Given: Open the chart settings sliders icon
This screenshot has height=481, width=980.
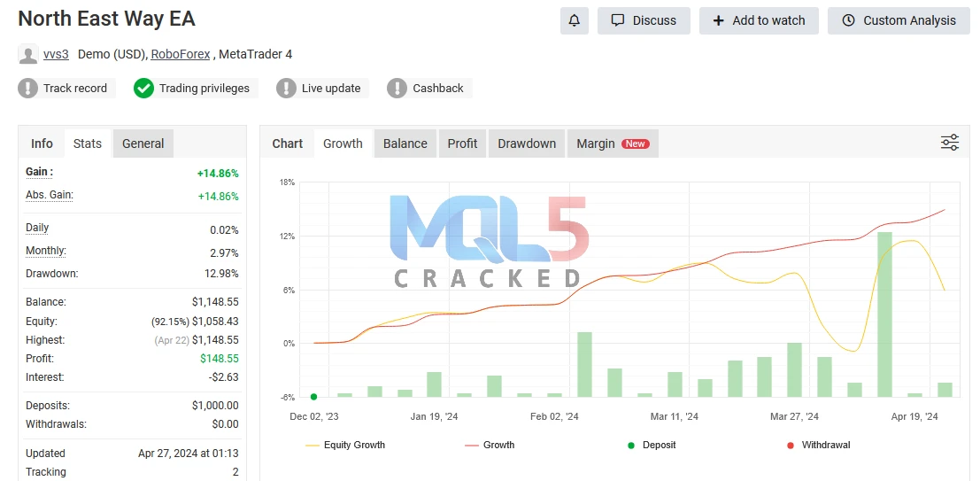Looking at the screenshot, I should (x=949, y=143).
